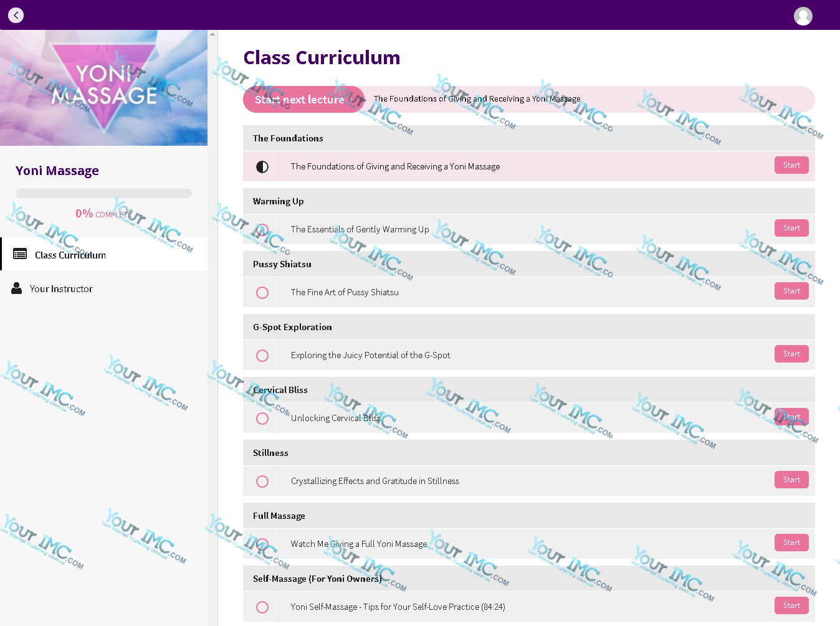Open Watch Me Giving a Full Yoni Massage
Screen dimensions: 840x626
[358, 544]
